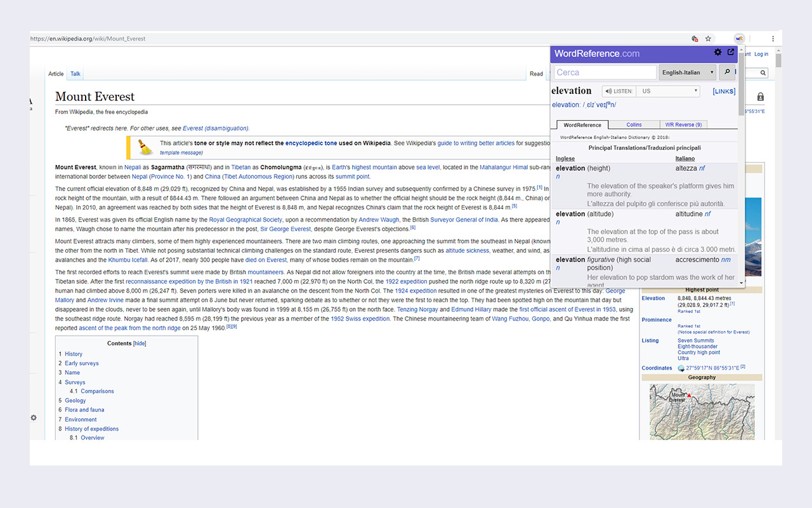Play pronunciation with the Listen speaker button
This screenshot has height=508, width=812.
(x=619, y=91)
